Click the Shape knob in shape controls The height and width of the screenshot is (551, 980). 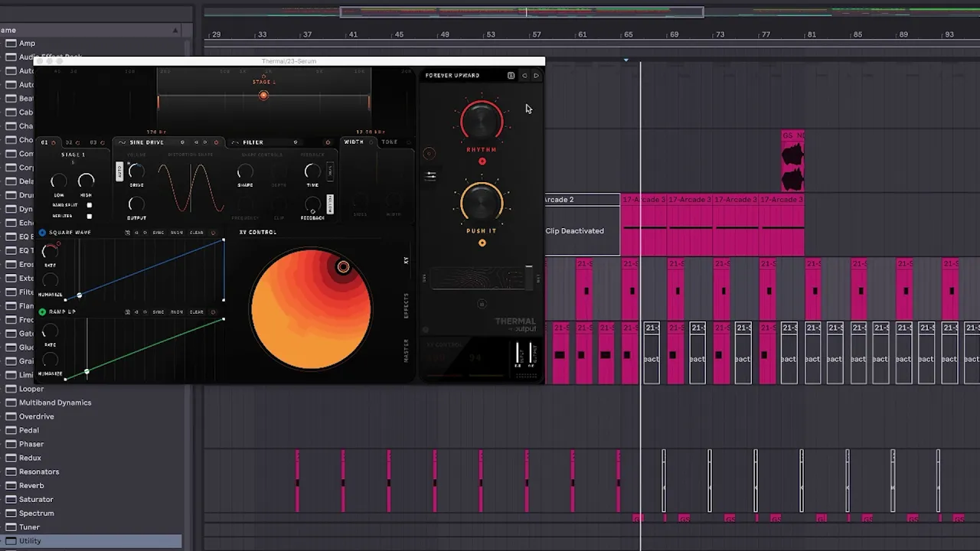tap(245, 172)
